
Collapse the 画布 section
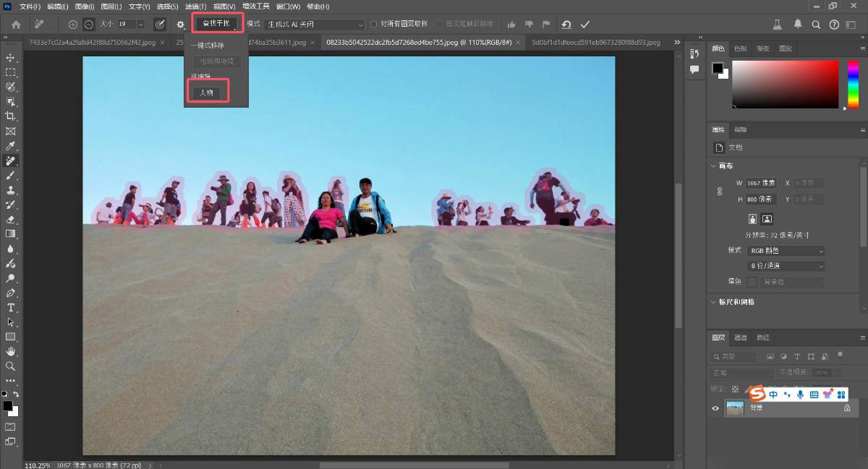[x=712, y=166]
